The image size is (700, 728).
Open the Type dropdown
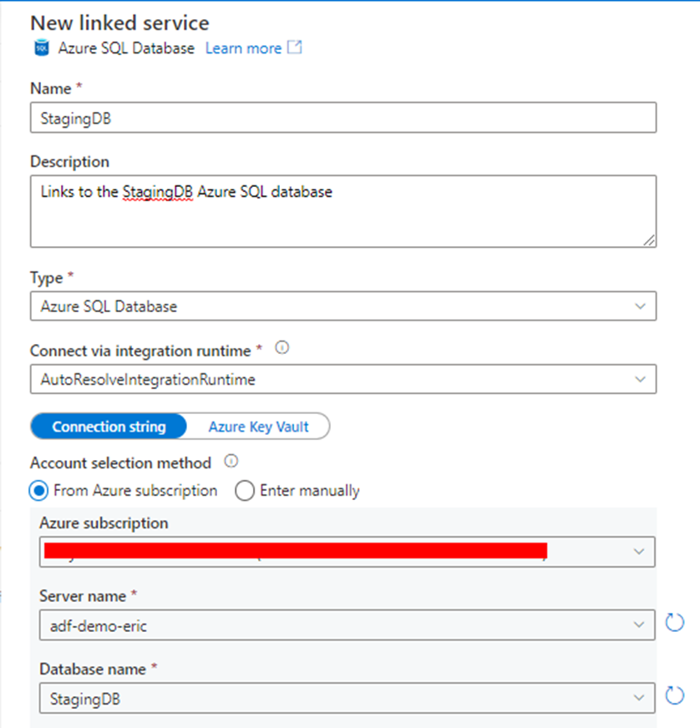343,306
